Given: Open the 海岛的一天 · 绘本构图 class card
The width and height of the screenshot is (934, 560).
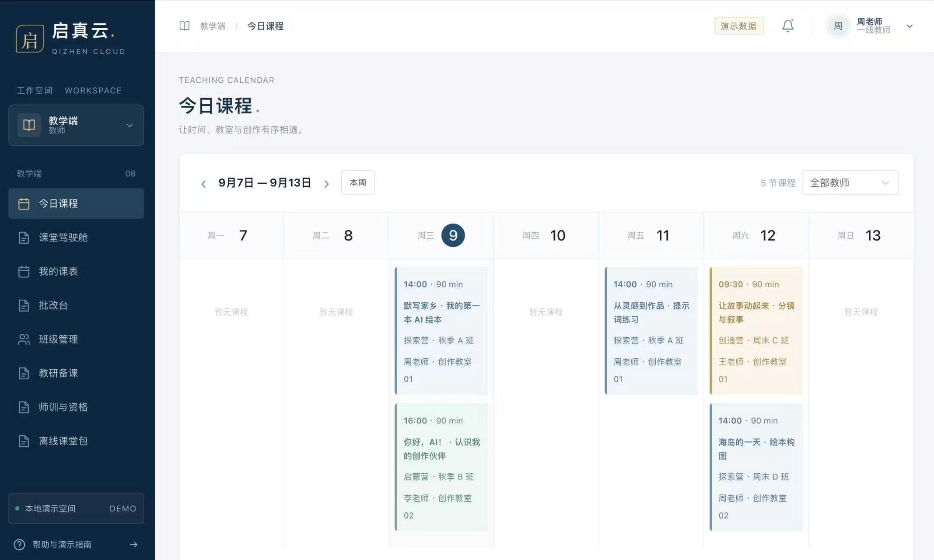Looking at the screenshot, I should click(x=756, y=467).
